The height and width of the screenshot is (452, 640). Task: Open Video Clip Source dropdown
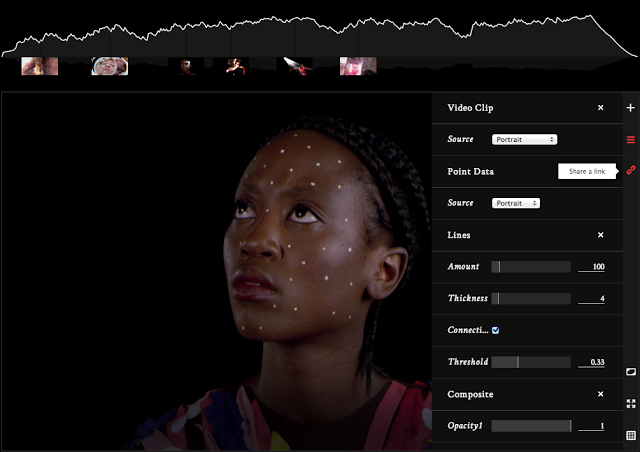tap(524, 139)
